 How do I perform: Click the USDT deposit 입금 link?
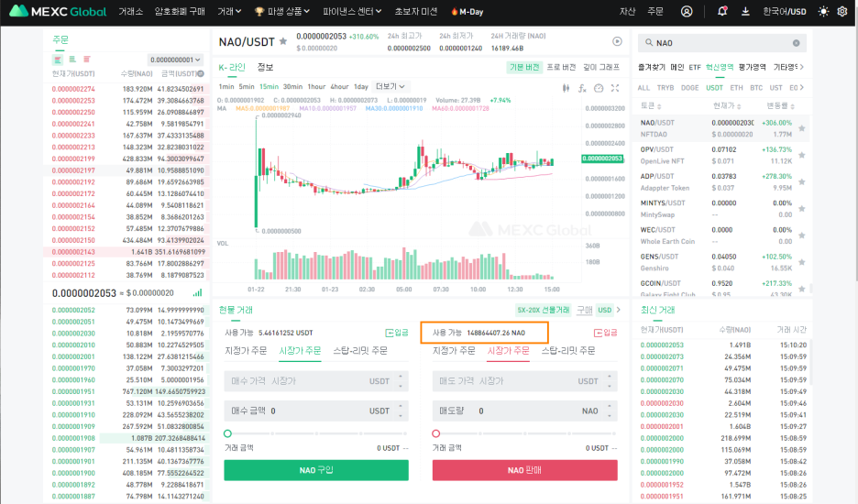point(397,332)
